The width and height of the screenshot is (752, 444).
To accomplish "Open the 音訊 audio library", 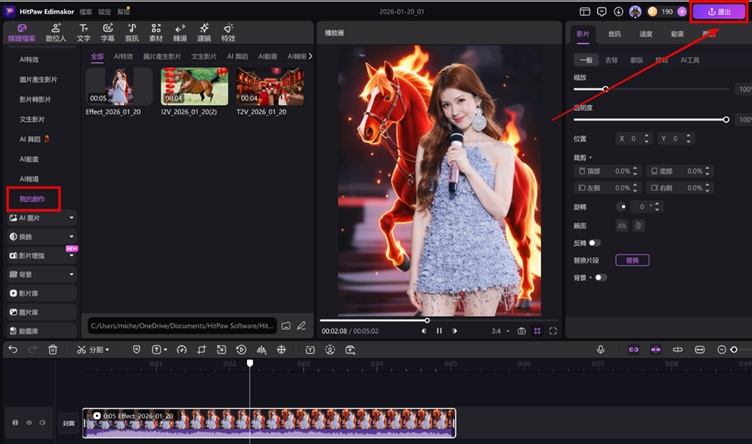I will (x=131, y=32).
